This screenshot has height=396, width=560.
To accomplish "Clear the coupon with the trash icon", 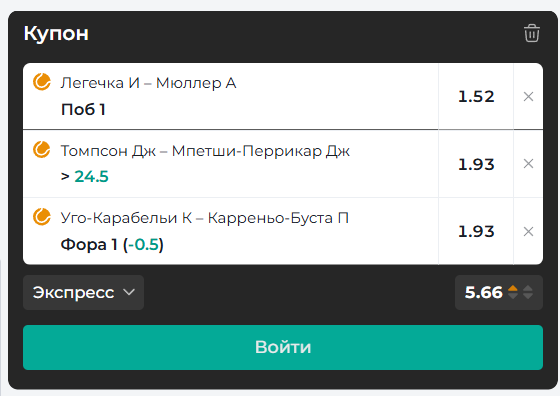I will [x=531, y=33].
